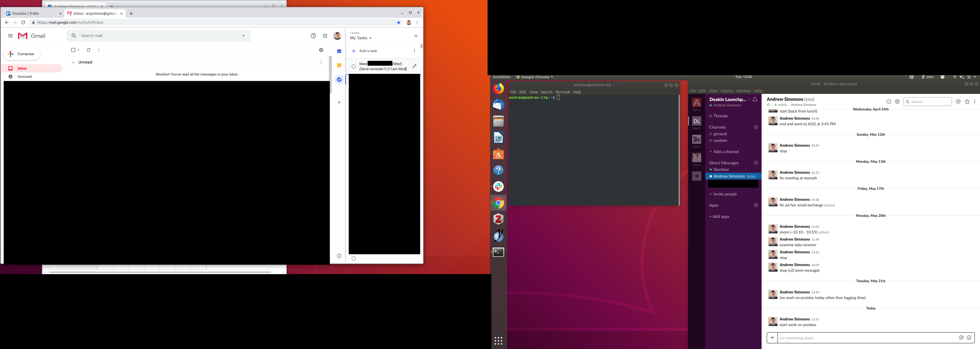
Task: Open Gmail search options dropdown arrow
Action: (243, 36)
